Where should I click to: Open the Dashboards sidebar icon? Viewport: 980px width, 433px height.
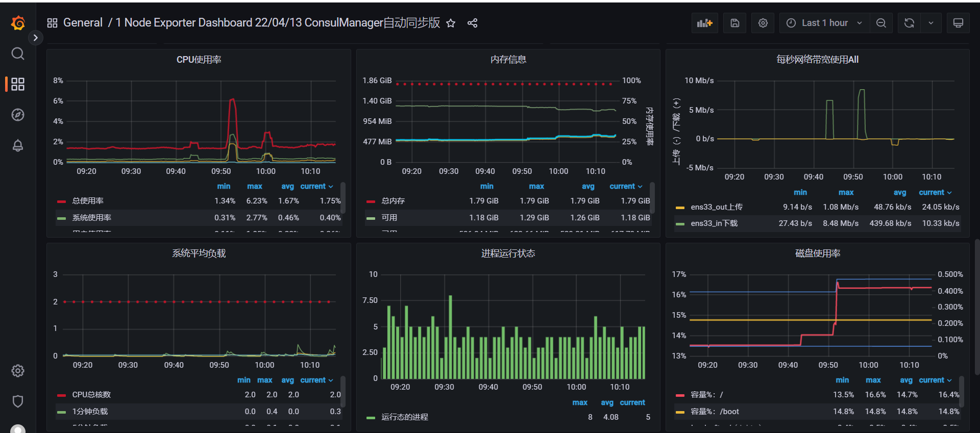point(18,84)
